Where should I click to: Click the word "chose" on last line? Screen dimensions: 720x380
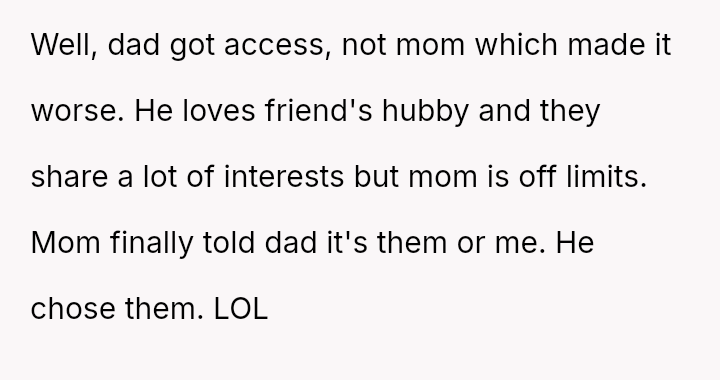pyautogui.click(x=73, y=309)
